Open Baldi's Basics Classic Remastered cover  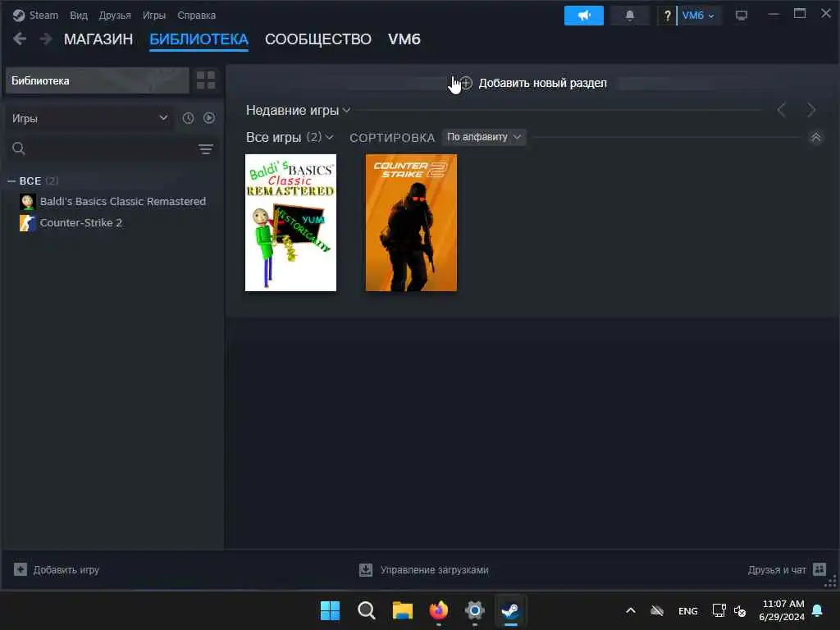pyautogui.click(x=291, y=223)
